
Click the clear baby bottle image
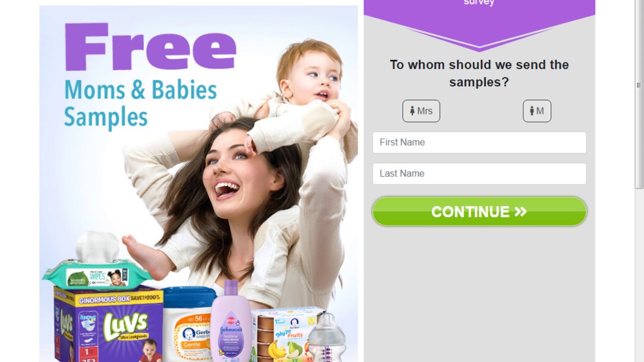pos(327,337)
